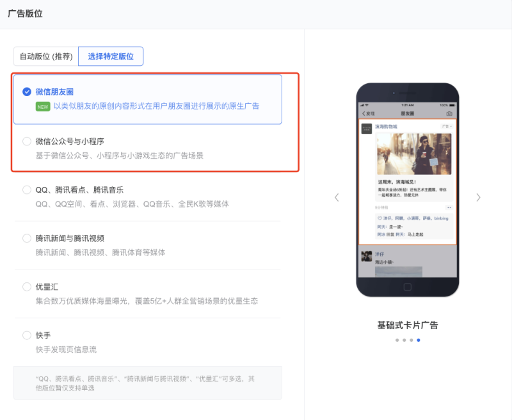
Task: Tap the 发现 back arrow in the phone mockup
Action: (366, 113)
